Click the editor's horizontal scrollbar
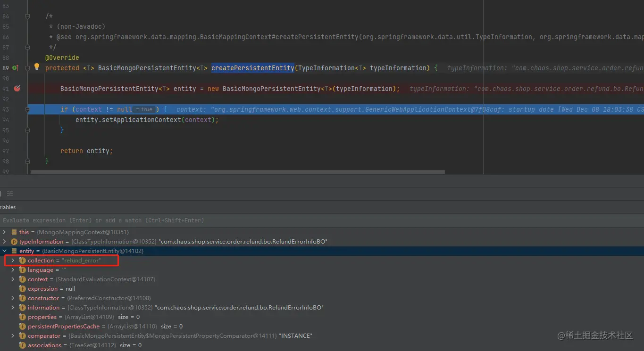644x351 pixels. [237, 172]
